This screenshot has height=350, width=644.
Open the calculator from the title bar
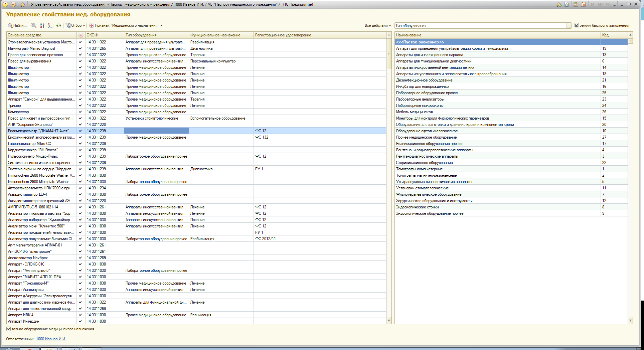coord(576,4)
